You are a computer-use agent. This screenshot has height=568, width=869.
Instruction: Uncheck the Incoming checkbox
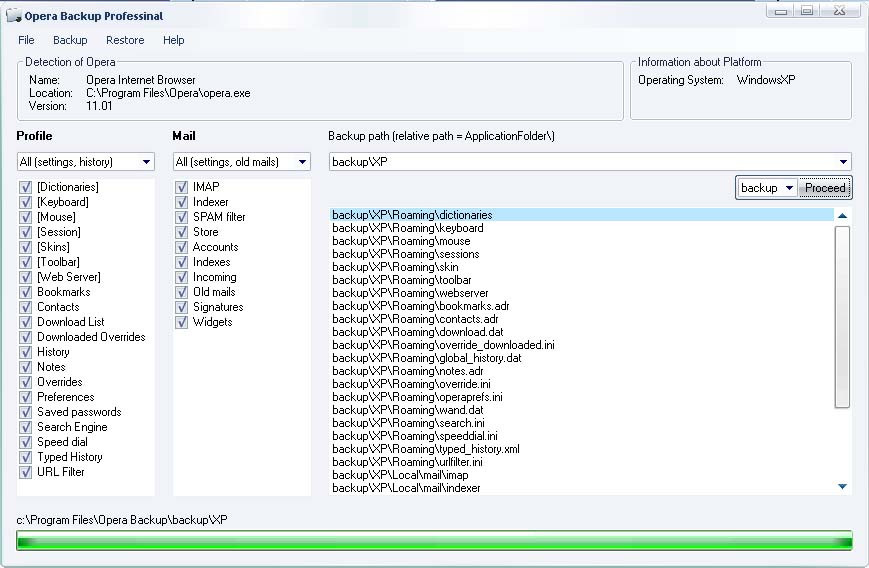click(x=181, y=277)
